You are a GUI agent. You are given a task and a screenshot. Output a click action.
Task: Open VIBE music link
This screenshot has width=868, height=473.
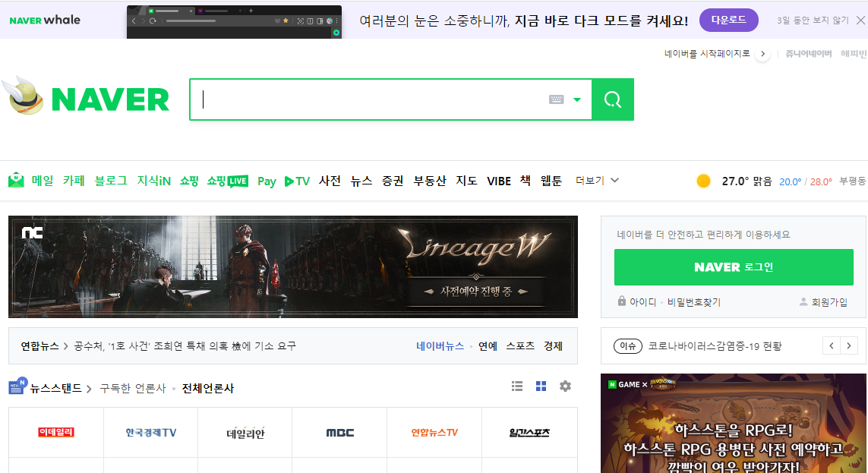[499, 181]
